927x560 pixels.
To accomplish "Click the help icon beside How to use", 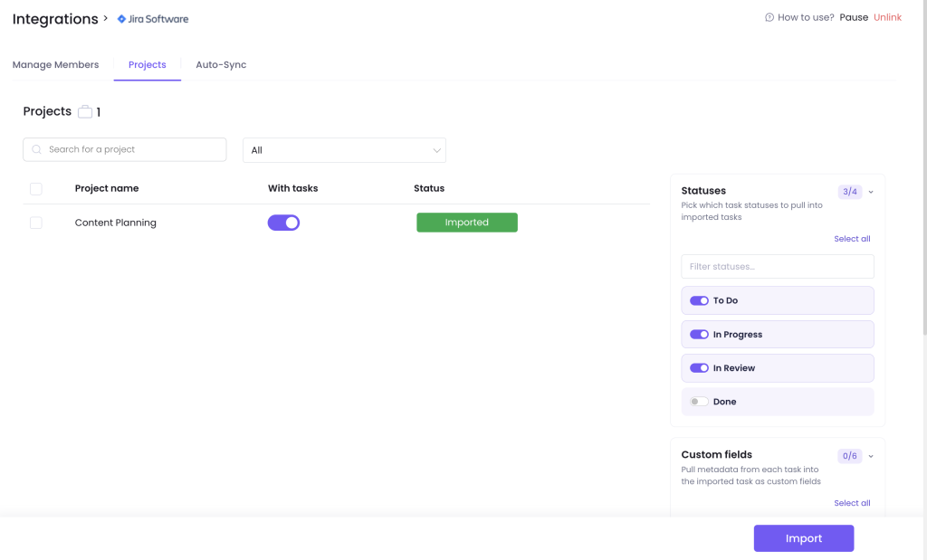I will coord(769,18).
